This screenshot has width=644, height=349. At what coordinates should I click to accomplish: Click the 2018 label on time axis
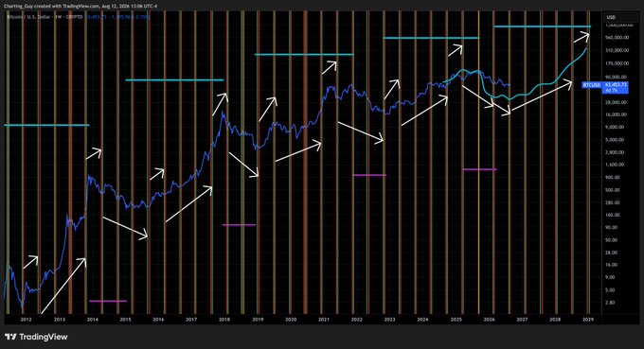coord(224,320)
